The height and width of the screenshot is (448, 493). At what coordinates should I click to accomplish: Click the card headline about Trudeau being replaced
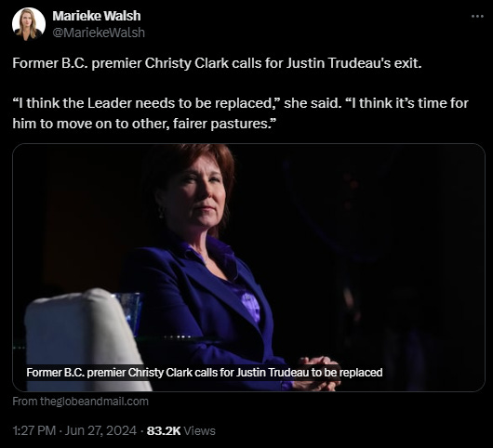click(205, 373)
